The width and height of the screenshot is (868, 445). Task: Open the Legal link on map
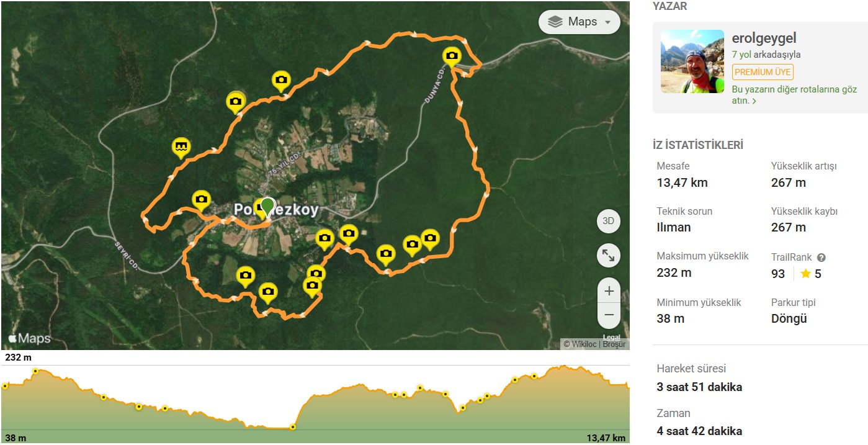(611, 338)
